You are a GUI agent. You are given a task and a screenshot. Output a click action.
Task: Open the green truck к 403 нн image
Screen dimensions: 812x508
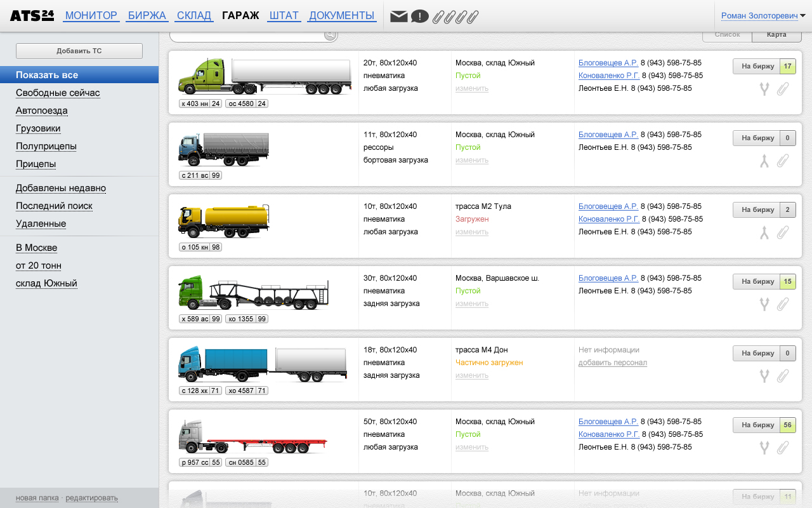click(265, 76)
